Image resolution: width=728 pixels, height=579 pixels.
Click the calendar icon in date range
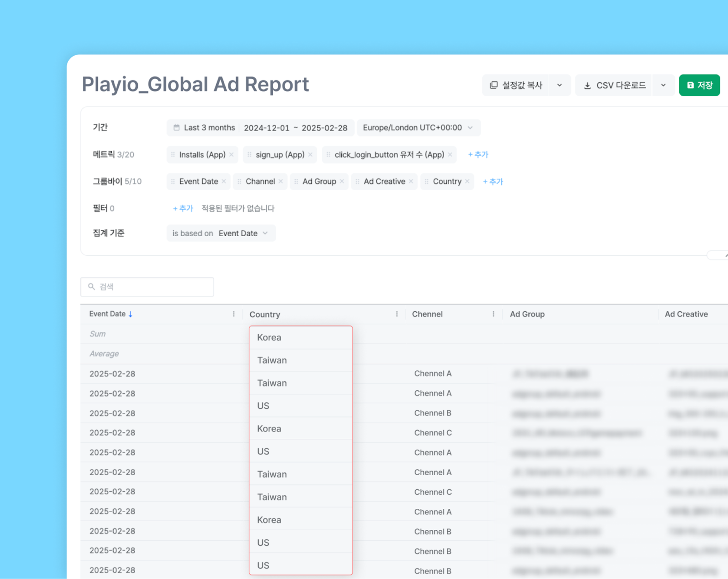[x=177, y=128]
